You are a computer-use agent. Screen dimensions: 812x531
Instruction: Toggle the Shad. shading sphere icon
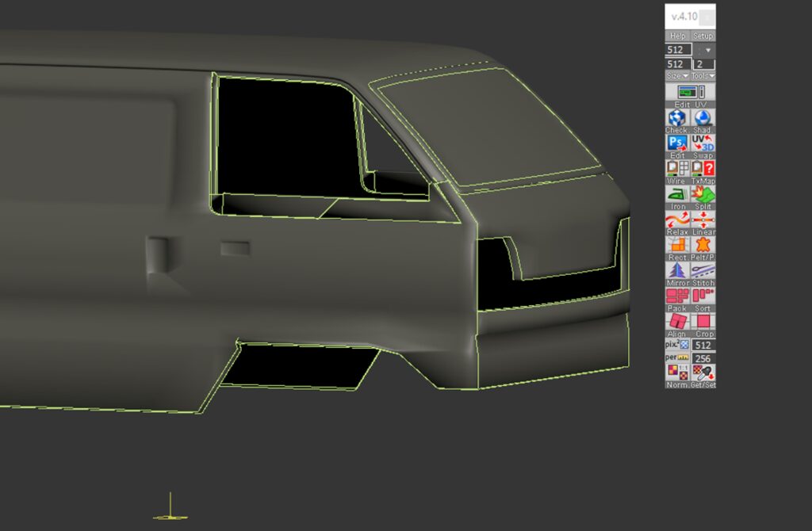(x=703, y=118)
